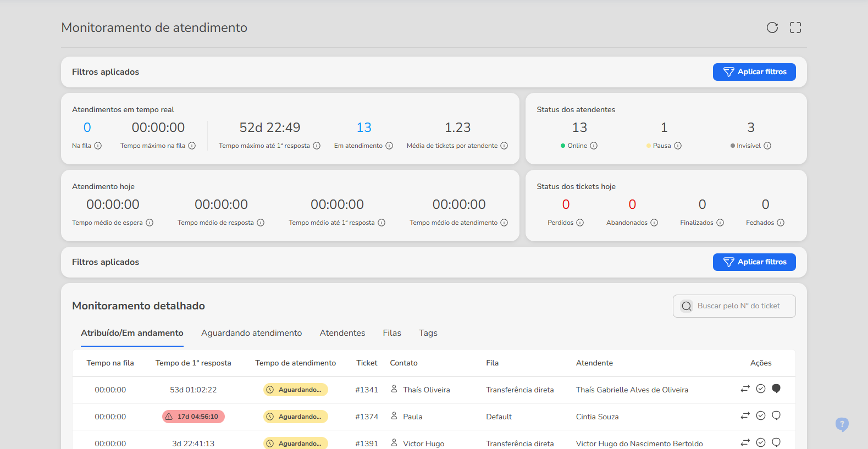This screenshot has width=868, height=449.
Task: Click the ticket number search field
Action: click(739, 306)
